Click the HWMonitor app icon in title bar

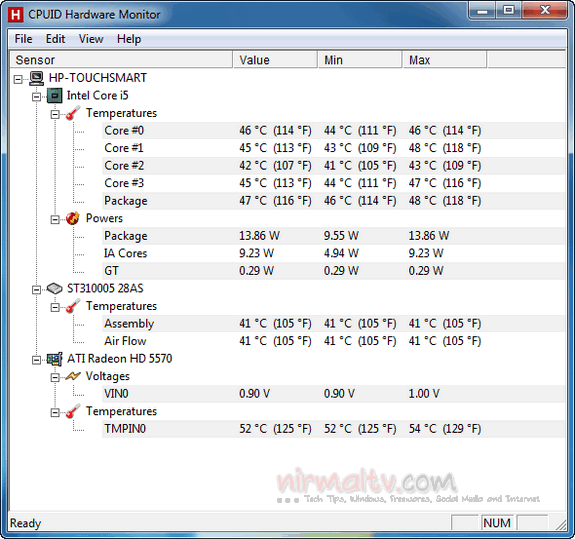15,15
